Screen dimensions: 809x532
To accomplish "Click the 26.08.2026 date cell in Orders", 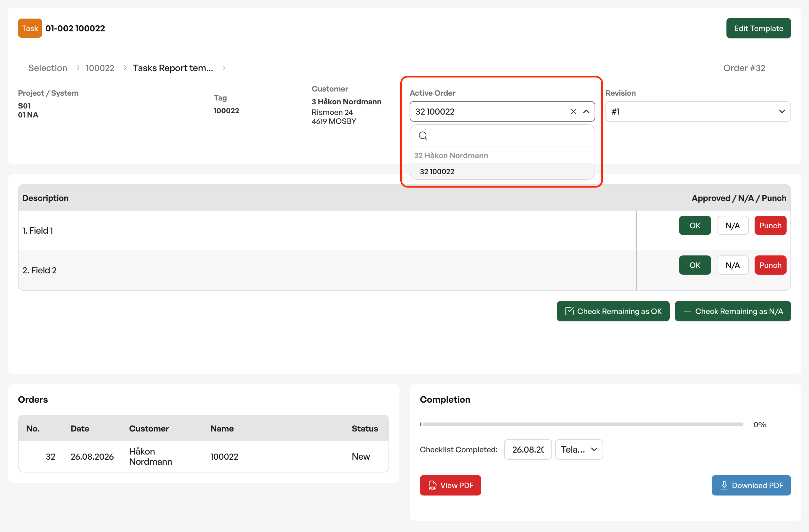I will coord(92,456).
